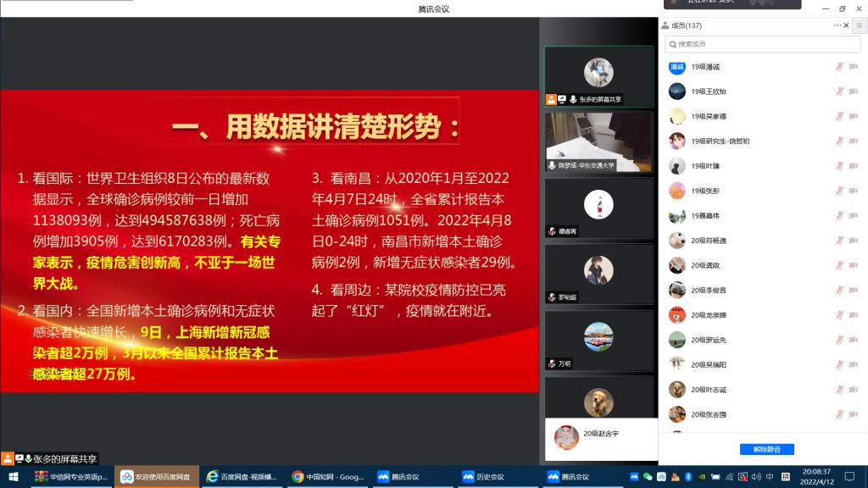Image resolution: width=868 pixels, height=488 pixels.
Task: Select member 19级叶臻 in list
Action: point(762,166)
